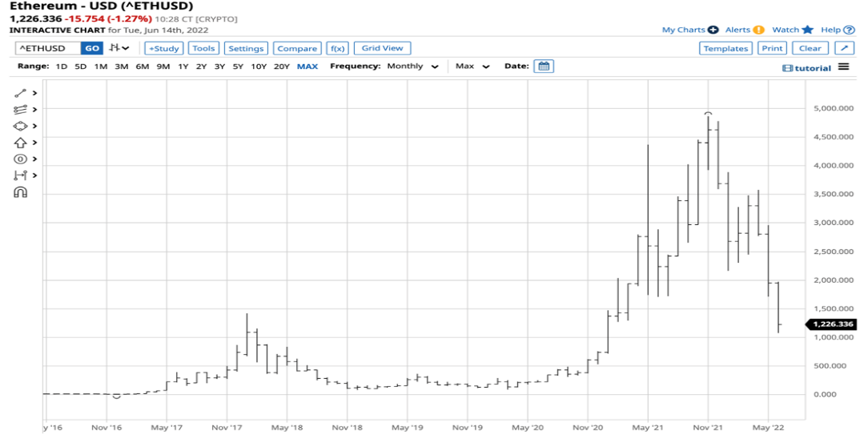The height and width of the screenshot is (443, 868).
Task: Open the Tools menu
Action: click(203, 48)
